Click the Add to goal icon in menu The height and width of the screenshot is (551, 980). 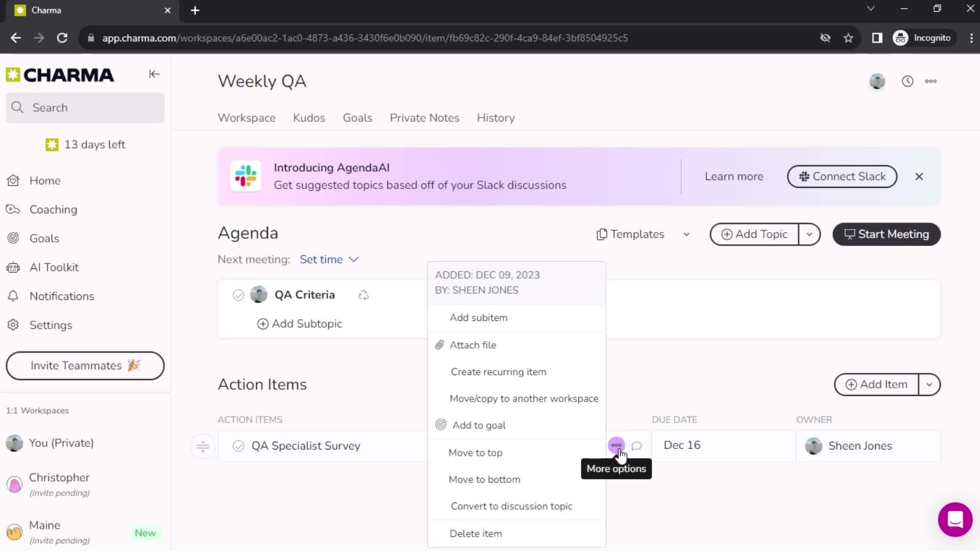coord(441,425)
